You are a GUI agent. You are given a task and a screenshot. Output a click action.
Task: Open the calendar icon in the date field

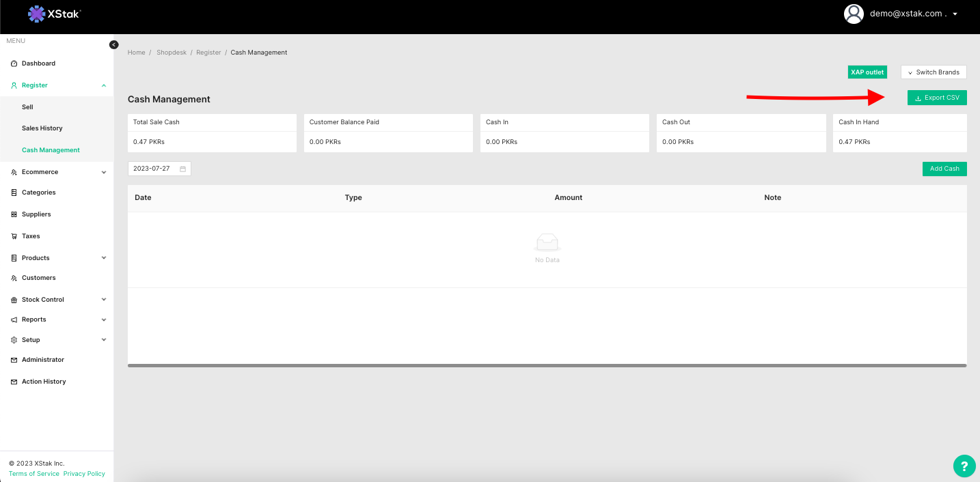click(182, 169)
